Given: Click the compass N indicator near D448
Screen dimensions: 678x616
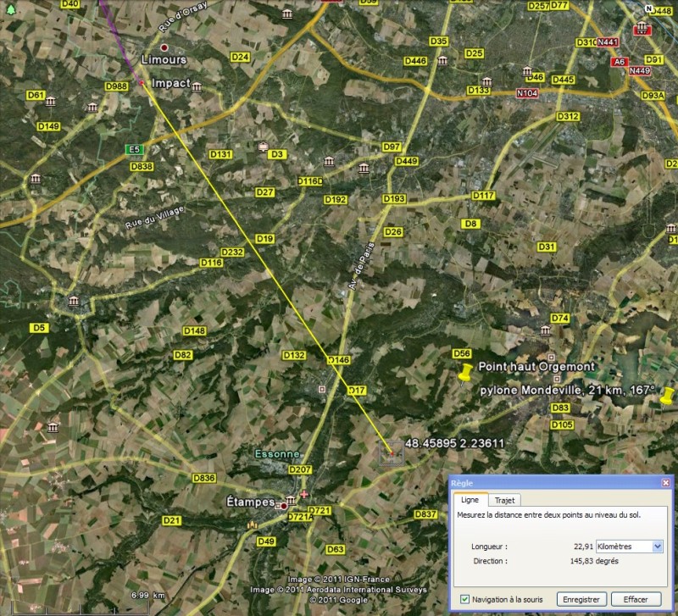Looking at the screenshot, I should point(648,8).
